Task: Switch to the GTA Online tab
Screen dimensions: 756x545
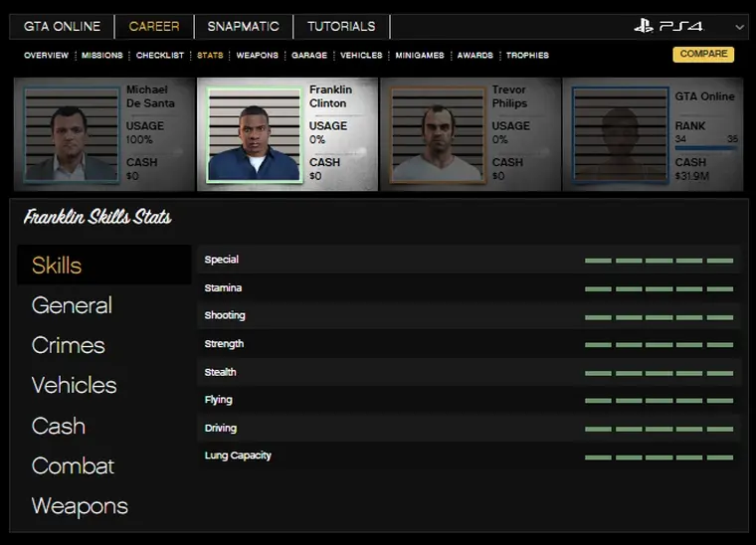Action: (63, 26)
